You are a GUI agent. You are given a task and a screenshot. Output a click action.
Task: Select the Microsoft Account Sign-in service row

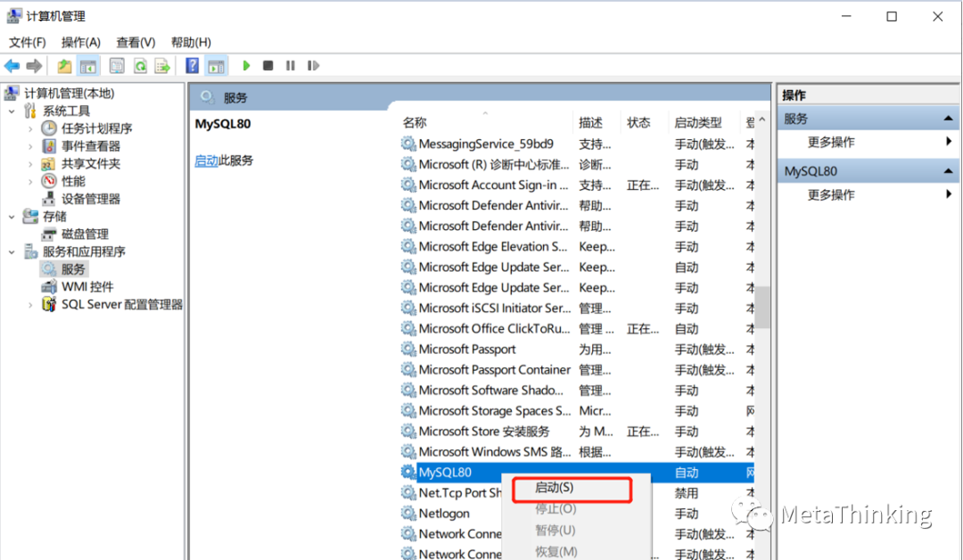tap(576, 185)
